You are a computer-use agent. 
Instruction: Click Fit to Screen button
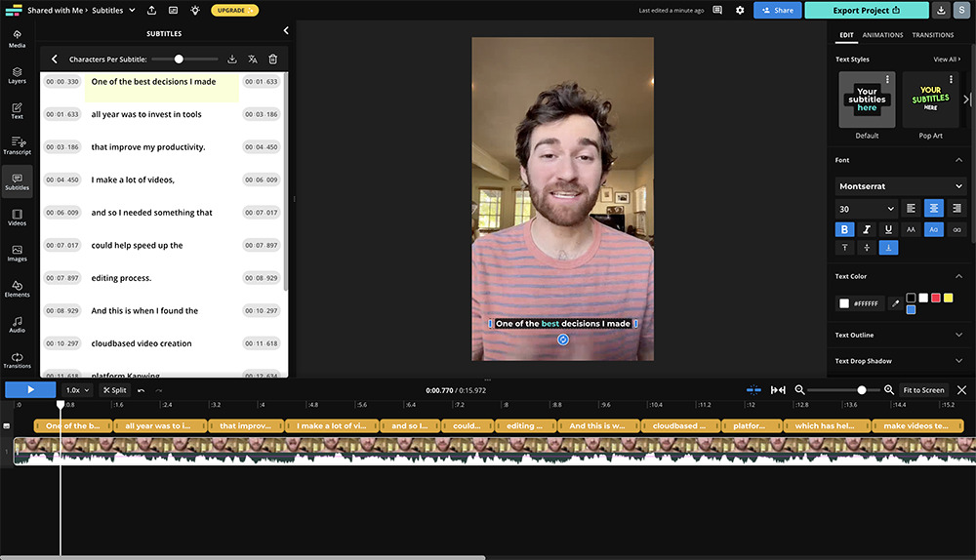[x=923, y=390]
